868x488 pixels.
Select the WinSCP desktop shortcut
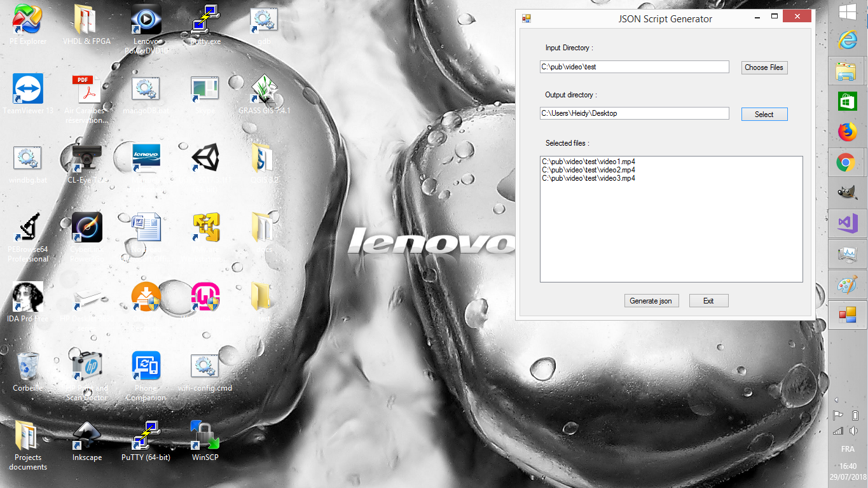pos(205,442)
